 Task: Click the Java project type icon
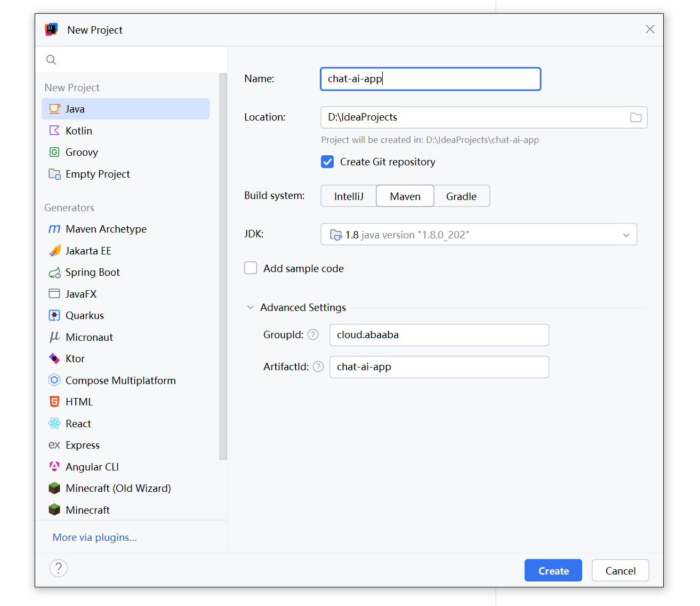point(54,109)
